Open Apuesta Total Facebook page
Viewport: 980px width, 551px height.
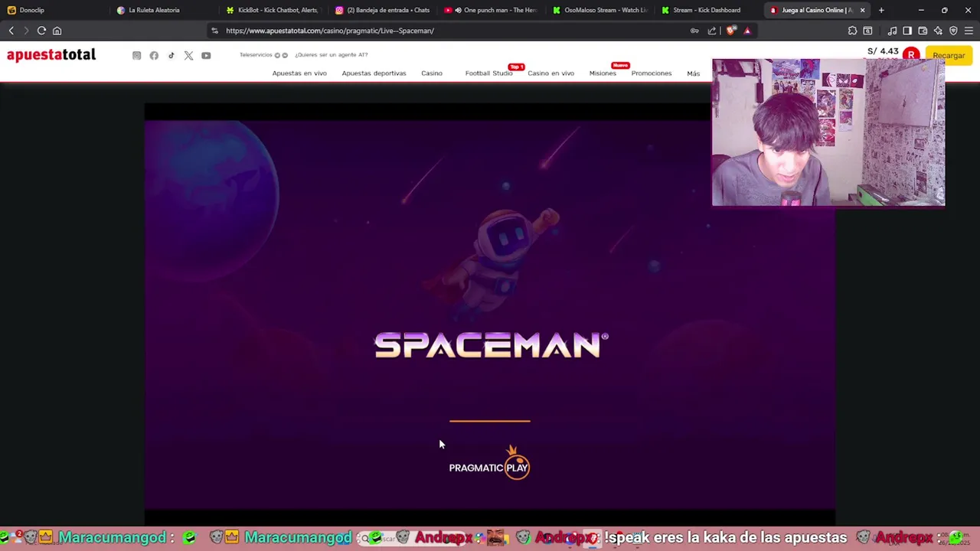(154, 55)
